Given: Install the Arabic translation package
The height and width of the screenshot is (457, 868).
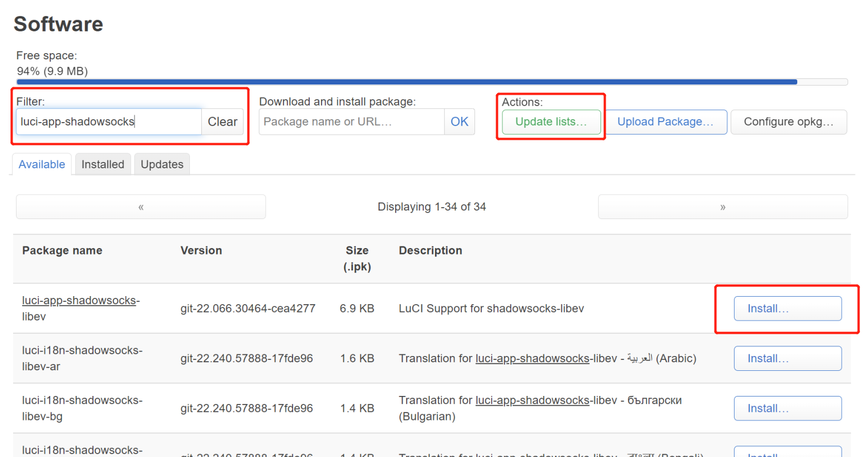Looking at the screenshot, I should 788,358.
